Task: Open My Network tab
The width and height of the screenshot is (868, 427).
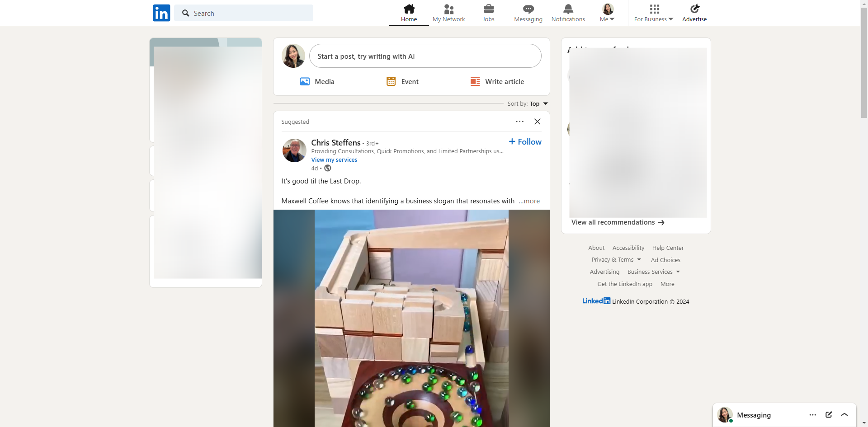Action: click(x=448, y=13)
